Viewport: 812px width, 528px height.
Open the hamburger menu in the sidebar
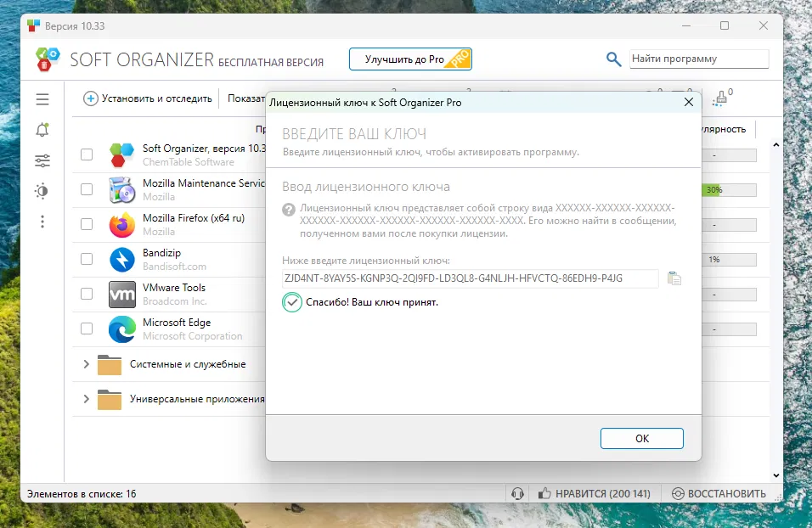[42, 98]
